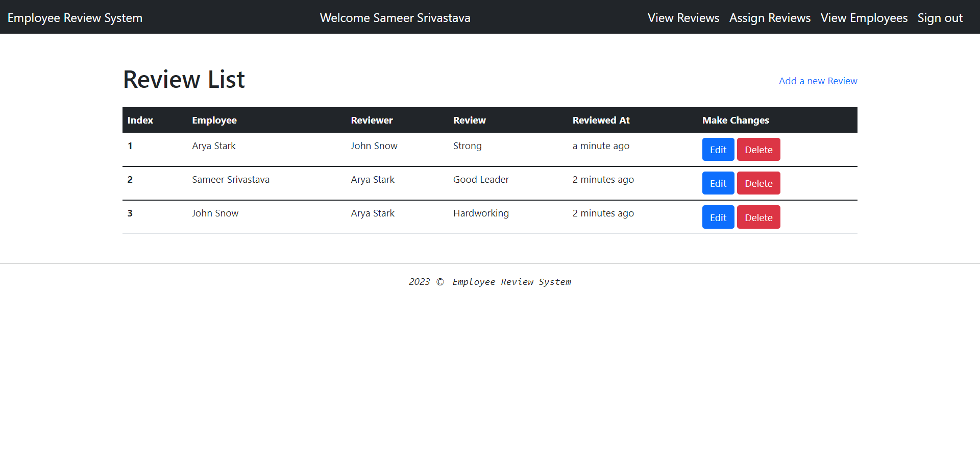This screenshot has height=461, width=980.
Task: Edit the review for Arya Stark
Action: 718,149
